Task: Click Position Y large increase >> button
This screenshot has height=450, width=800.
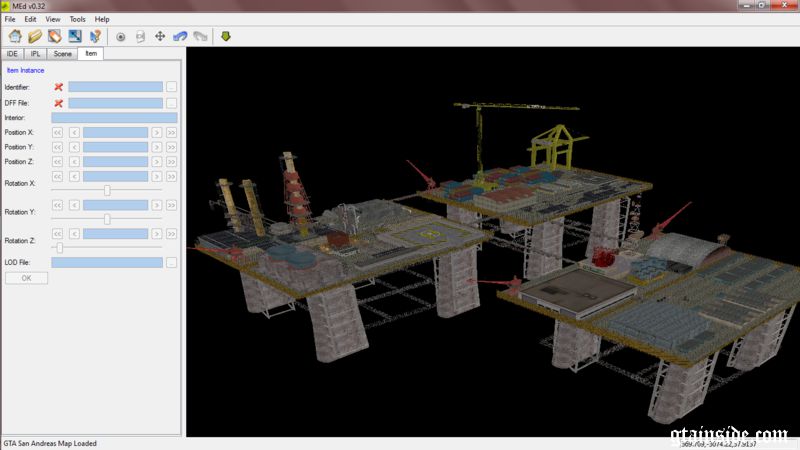Action: 171,147
